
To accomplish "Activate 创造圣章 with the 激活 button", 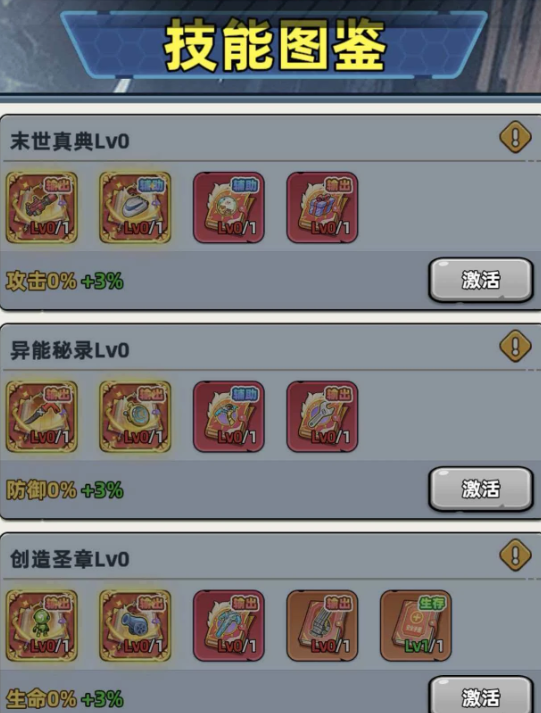I will (x=481, y=695).
